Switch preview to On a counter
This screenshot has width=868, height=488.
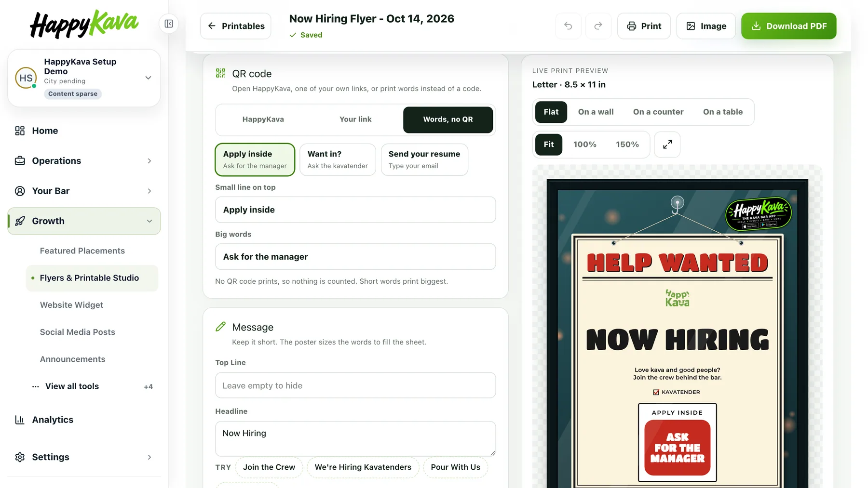(x=658, y=112)
